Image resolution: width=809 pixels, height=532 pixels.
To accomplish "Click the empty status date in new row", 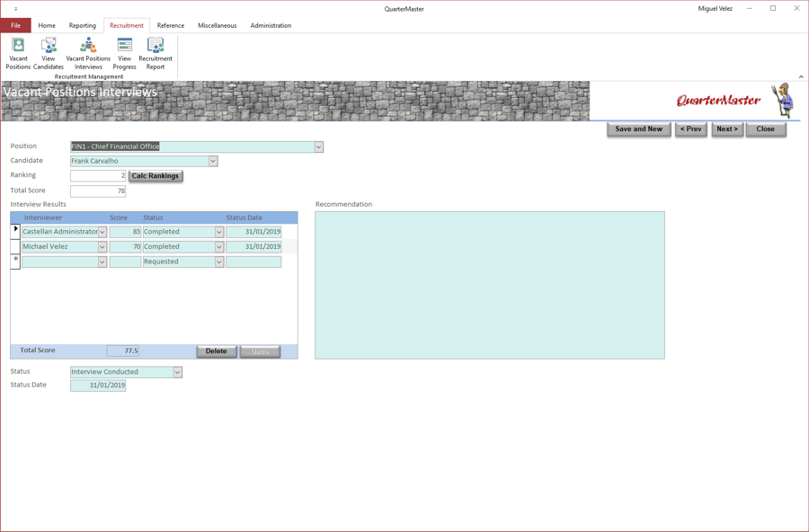I will click(x=253, y=262).
